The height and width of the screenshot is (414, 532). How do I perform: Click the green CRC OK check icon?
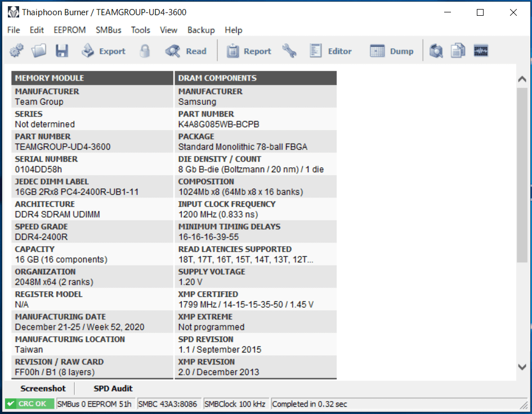[x=11, y=404]
